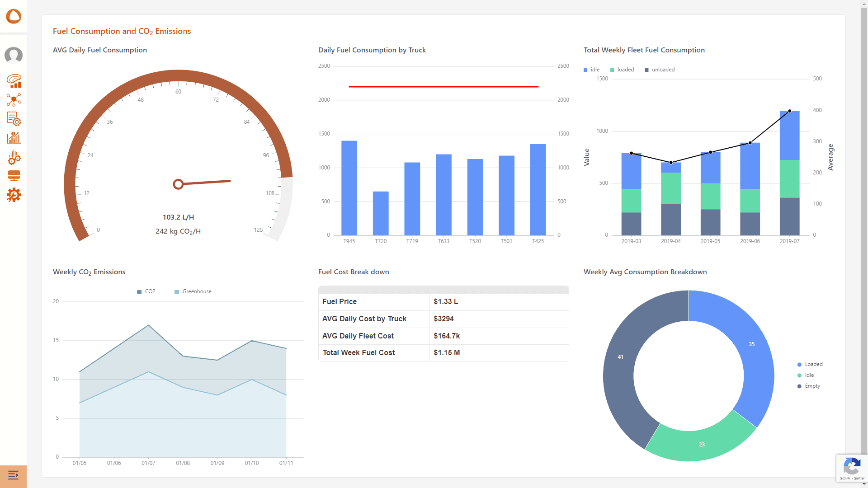Select the gears with bars sidebar icon

coord(14,157)
